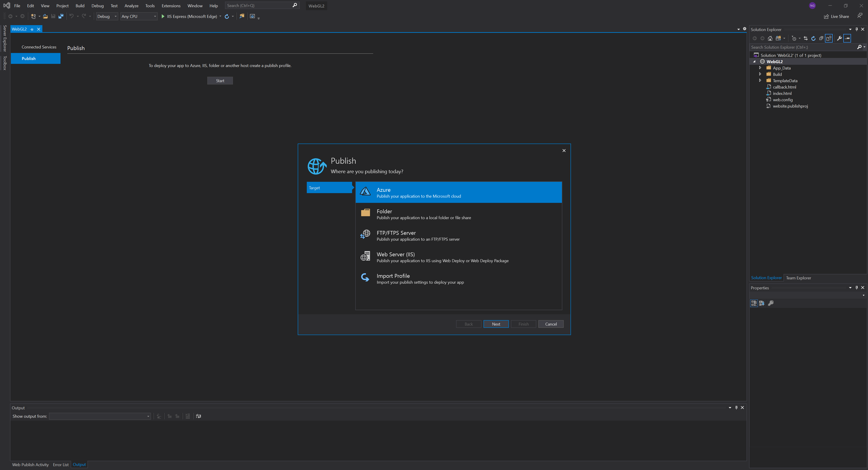
Task: Click Search Solution Explorer input field
Action: (x=802, y=47)
